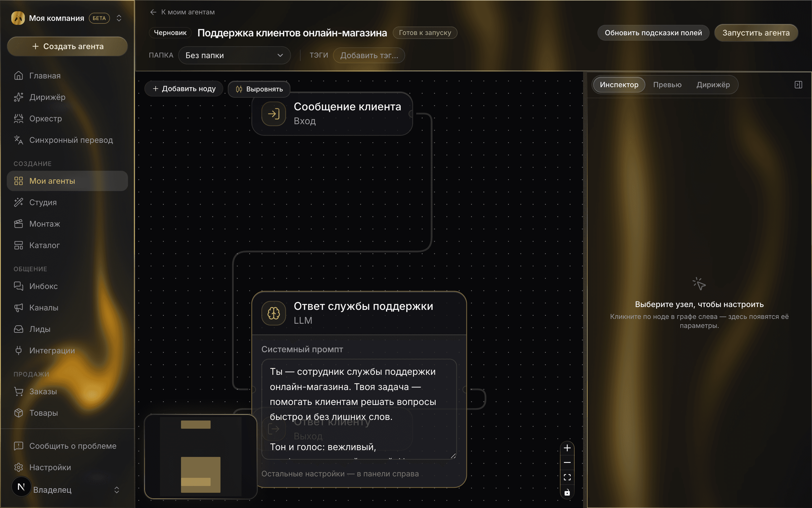
Task: Click the Добавить тэг input
Action: 369,55
